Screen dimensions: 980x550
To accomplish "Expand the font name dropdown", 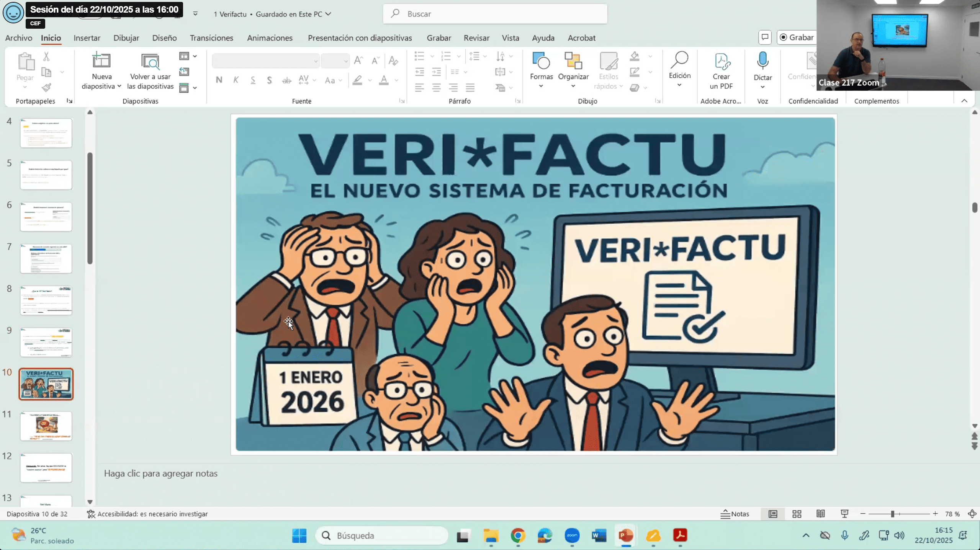I will pos(316,61).
